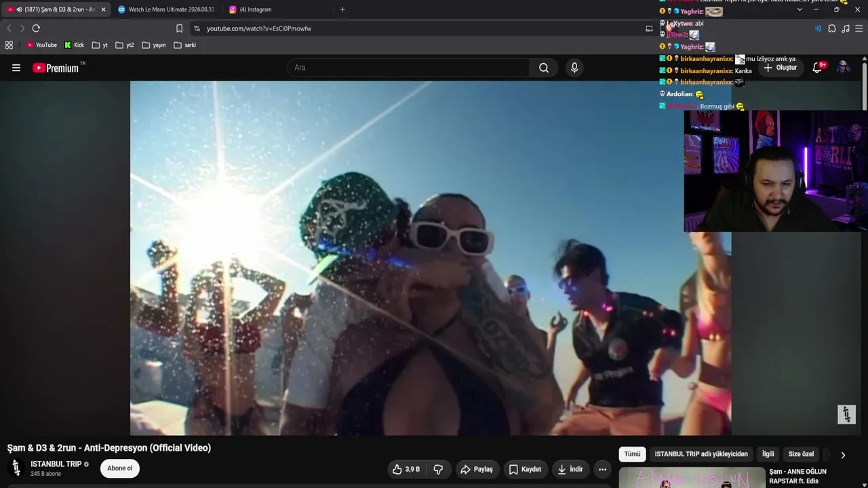
Task: Open a new browser tab
Action: [x=342, y=9]
